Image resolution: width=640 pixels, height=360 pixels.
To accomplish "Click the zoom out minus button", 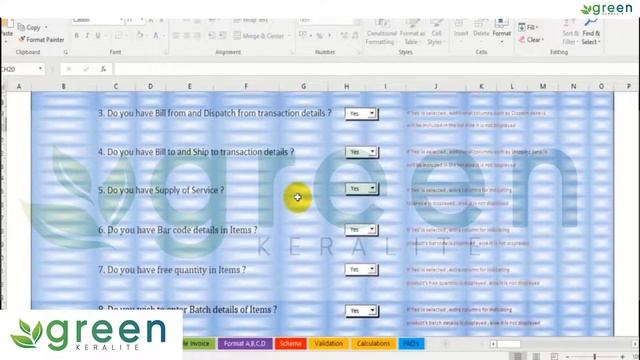I will (x=567, y=357).
